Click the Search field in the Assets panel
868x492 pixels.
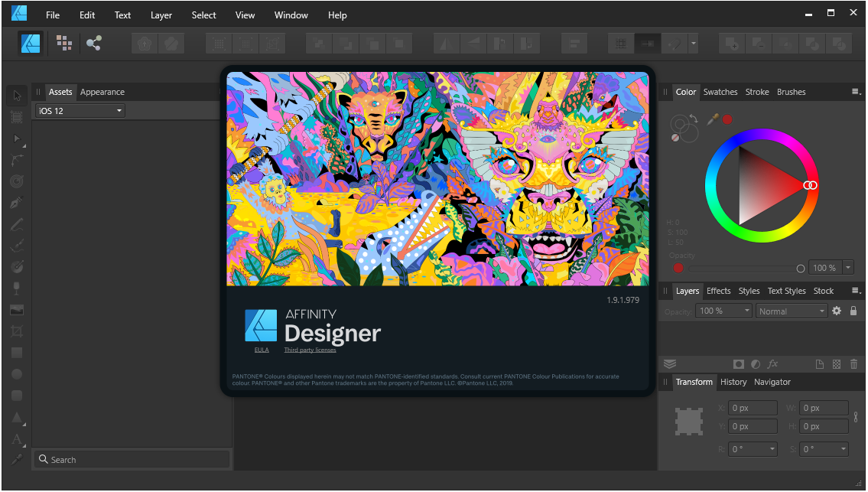click(x=132, y=459)
